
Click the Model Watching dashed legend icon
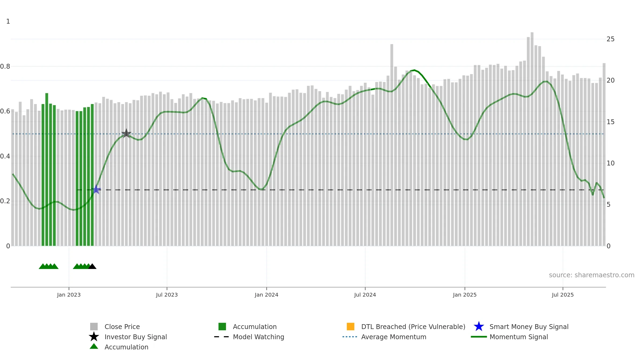221,337
